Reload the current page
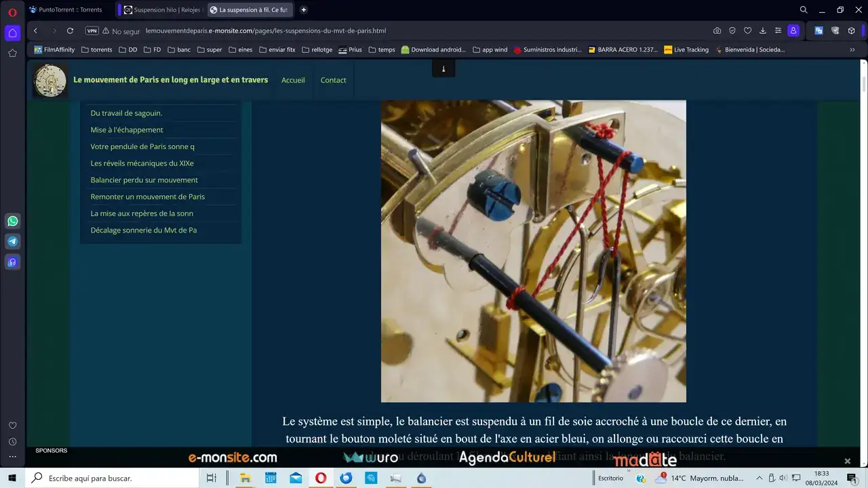The image size is (868, 488). point(70,30)
